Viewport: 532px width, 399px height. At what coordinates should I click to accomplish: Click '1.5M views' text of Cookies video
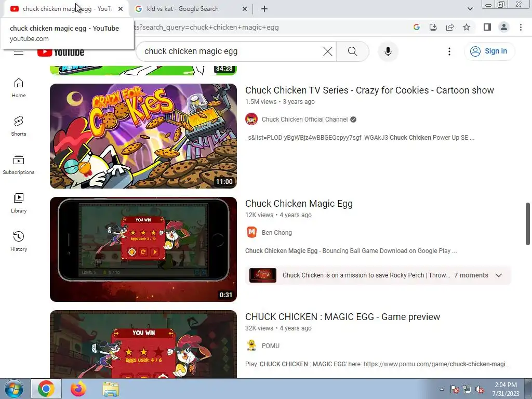[x=261, y=102]
